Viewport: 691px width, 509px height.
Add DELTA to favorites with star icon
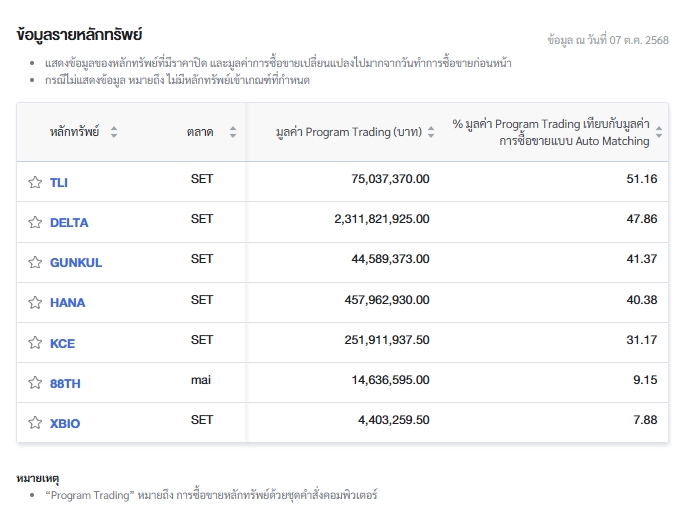[35, 222]
